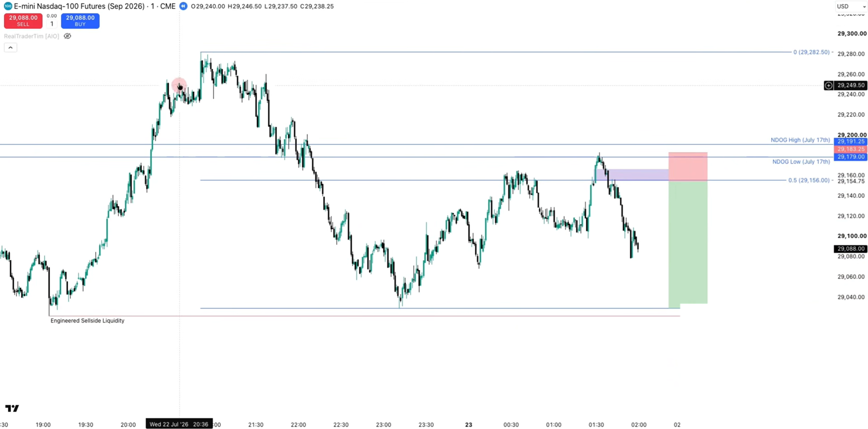Open the USD currency dropdown
Screen dimensions: 868x429
[851, 7]
